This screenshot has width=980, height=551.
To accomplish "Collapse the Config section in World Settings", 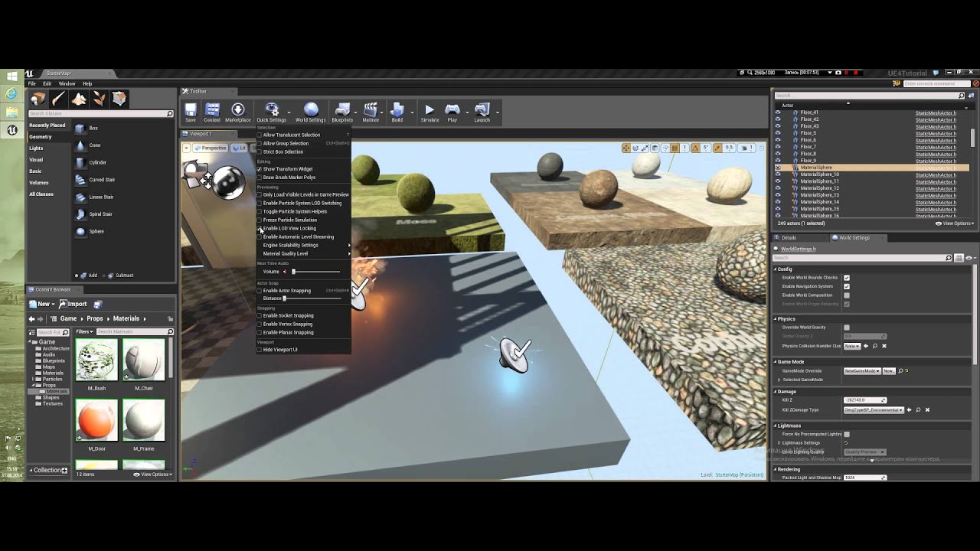I will coord(776,269).
